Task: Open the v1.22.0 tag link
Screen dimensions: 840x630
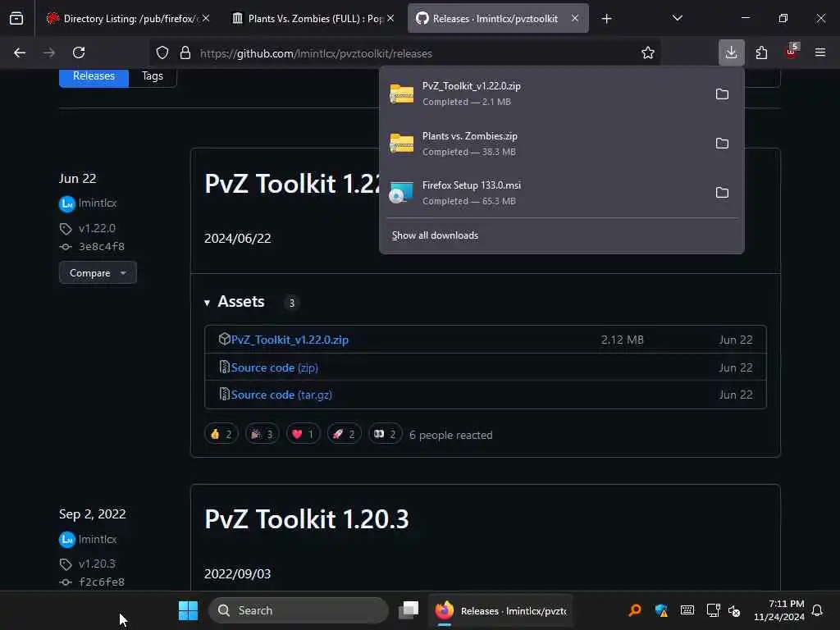Action: click(97, 228)
